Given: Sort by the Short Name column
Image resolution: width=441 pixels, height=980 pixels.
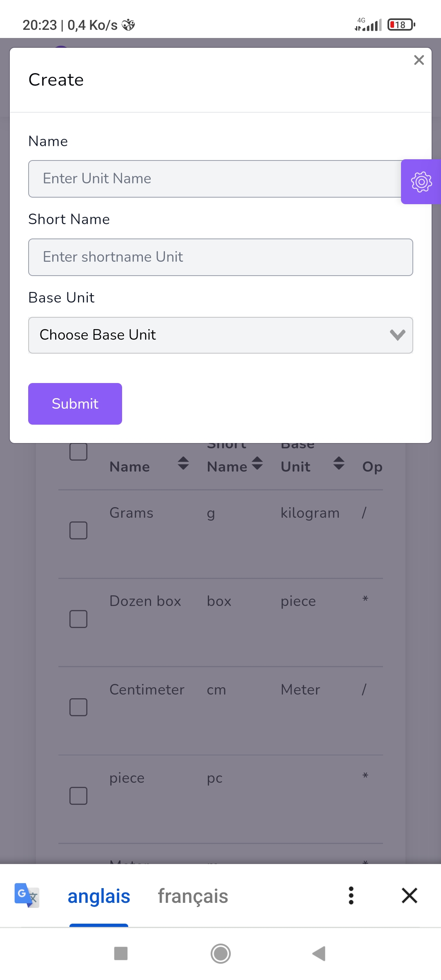Looking at the screenshot, I should pyautogui.click(x=256, y=463).
